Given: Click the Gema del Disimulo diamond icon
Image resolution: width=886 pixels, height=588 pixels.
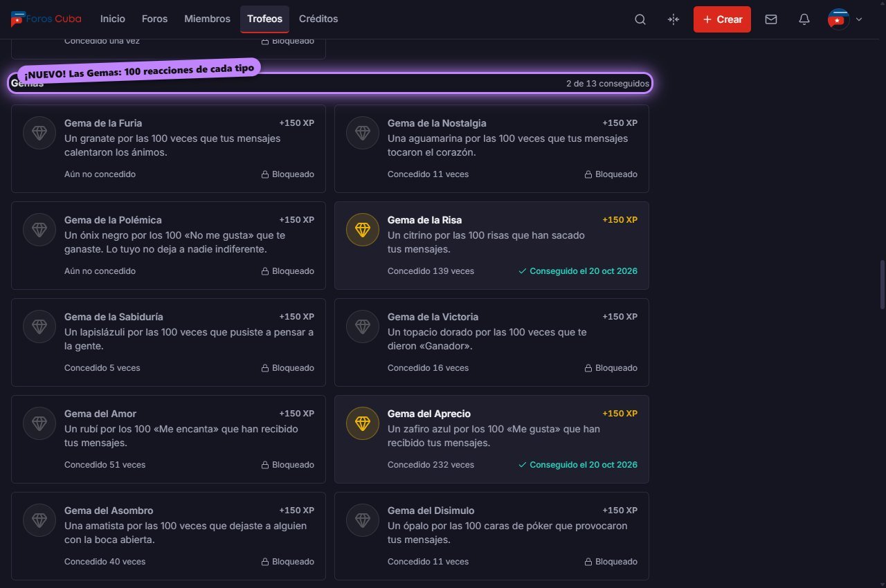Looking at the screenshot, I should click(363, 520).
